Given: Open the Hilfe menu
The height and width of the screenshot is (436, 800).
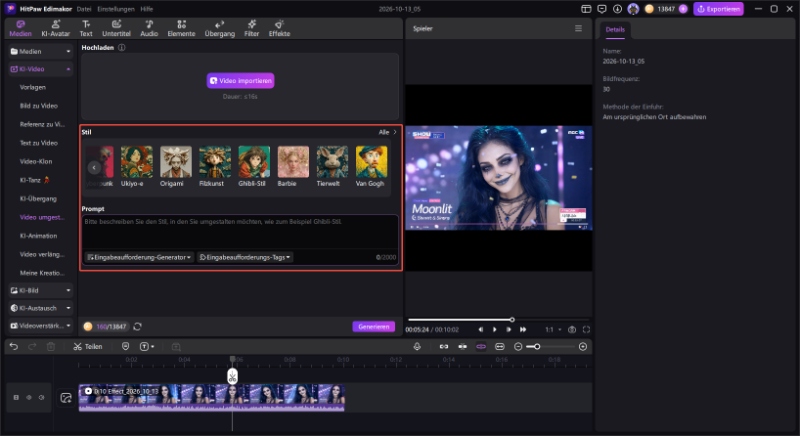Looking at the screenshot, I should tap(146, 9).
